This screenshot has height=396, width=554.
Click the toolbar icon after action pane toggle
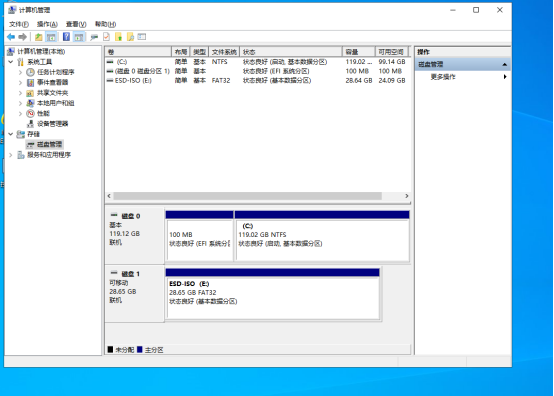[x=94, y=37]
